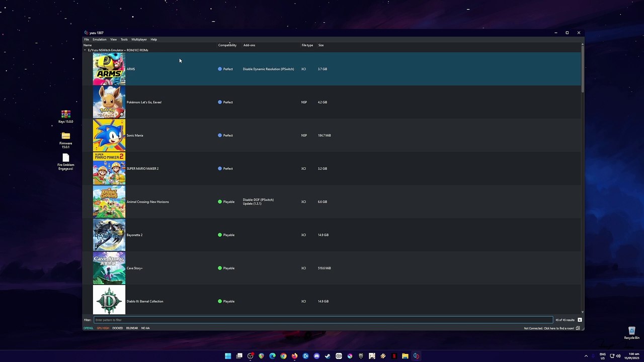Viewport: 644px width, 362px height.
Task: Click the game list vertical scrollbar thumb
Action: click(x=582, y=69)
